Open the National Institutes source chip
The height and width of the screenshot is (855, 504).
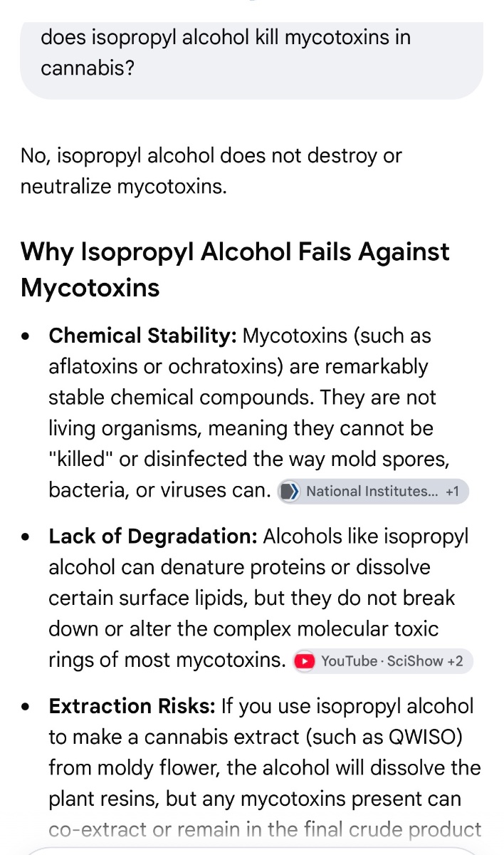373,492
